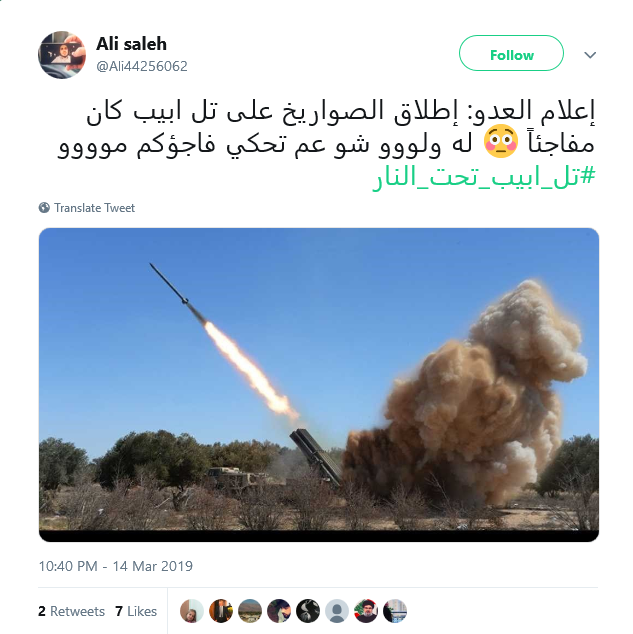633x634 pixels.
Task: Open the fifth liker's dark avatar
Action: tap(308, 611)
